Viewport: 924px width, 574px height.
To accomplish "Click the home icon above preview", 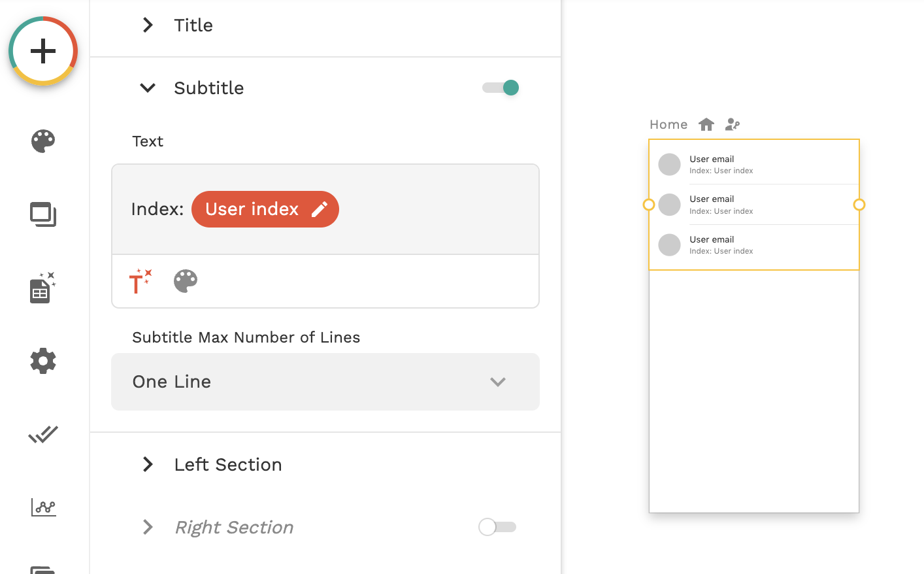I will click(x=706, y=124).
